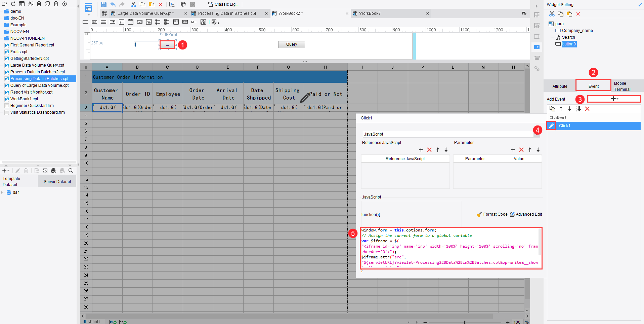Viewport: 644px width, 324px height.
Task: Open the Add Event plus dropdown
Action: click(614, 99)
